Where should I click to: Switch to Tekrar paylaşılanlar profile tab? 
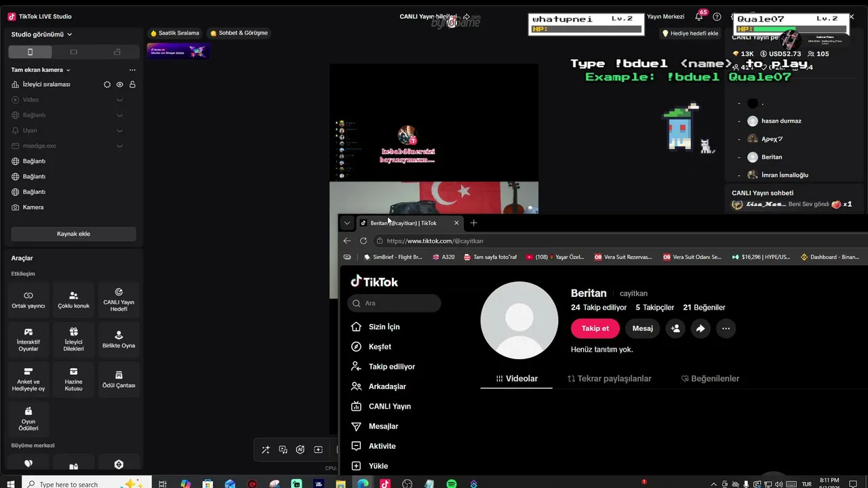[610, 379]
